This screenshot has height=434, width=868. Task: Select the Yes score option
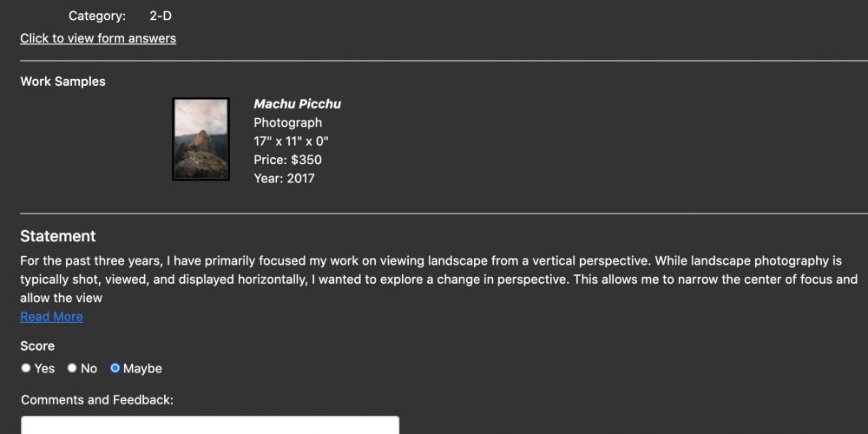point(26,368)
